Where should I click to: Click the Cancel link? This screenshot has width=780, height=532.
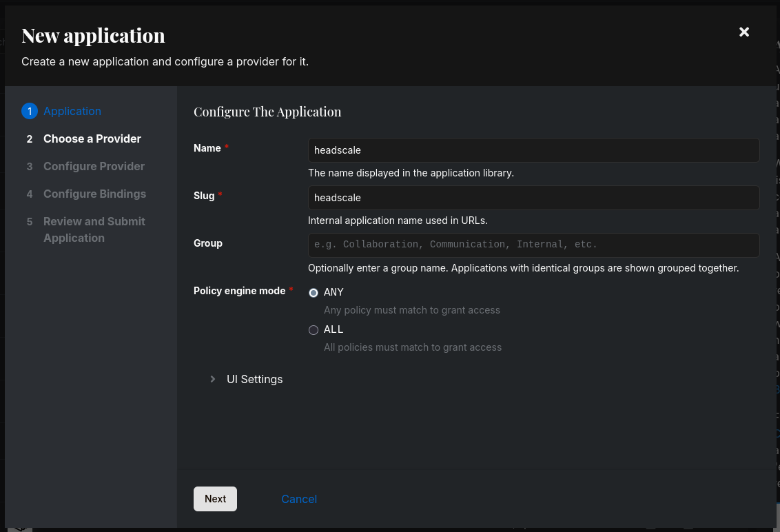[x=299, y=499]
